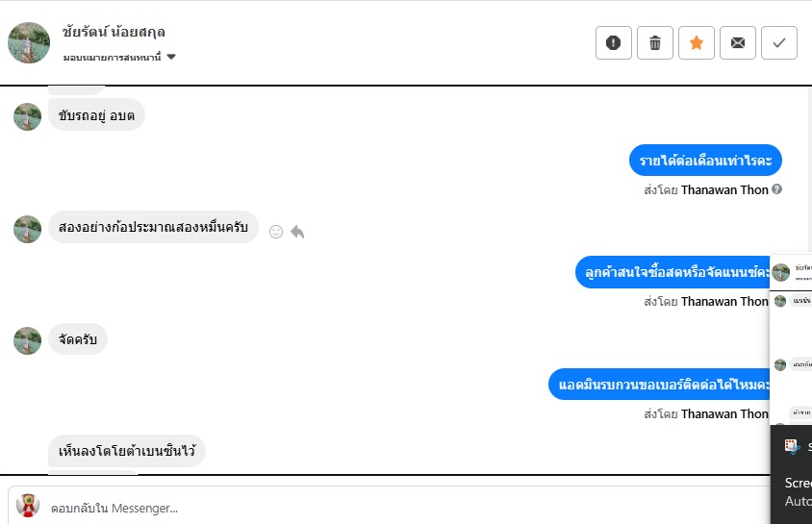Open ชัยรัตน์ น้อยสกุล profile picture in header
This screenshot has width=812, height=524.
(x=29, y=42)
